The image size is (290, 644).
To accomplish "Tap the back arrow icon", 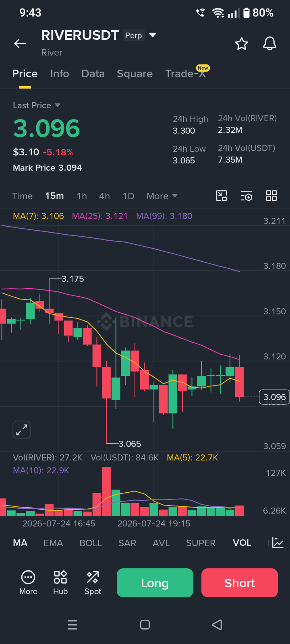I will coord(20,43).
